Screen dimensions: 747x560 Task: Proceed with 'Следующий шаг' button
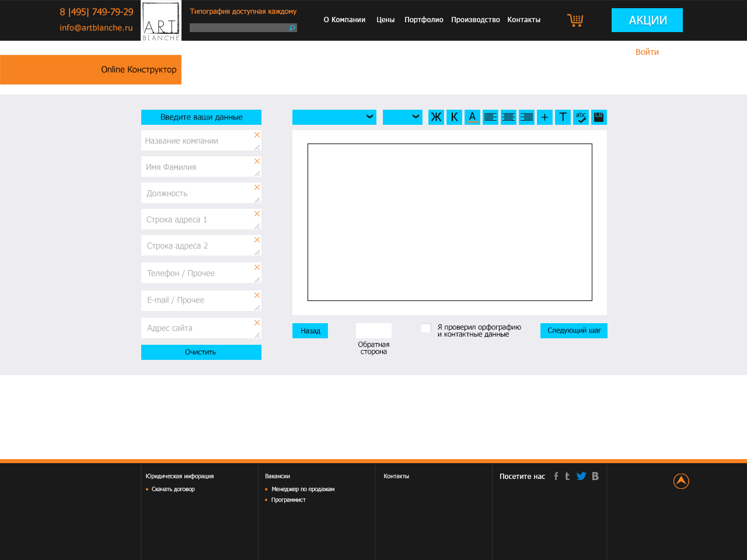coord(574,331)
